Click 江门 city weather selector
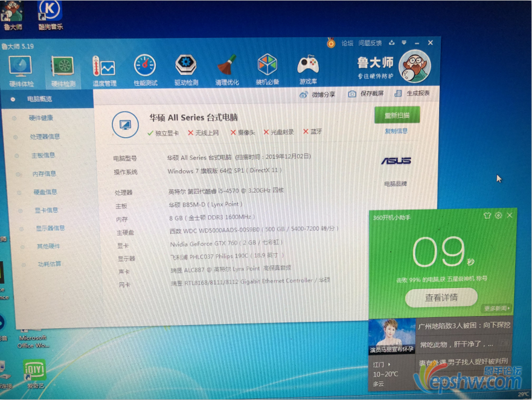 (382, 364)
